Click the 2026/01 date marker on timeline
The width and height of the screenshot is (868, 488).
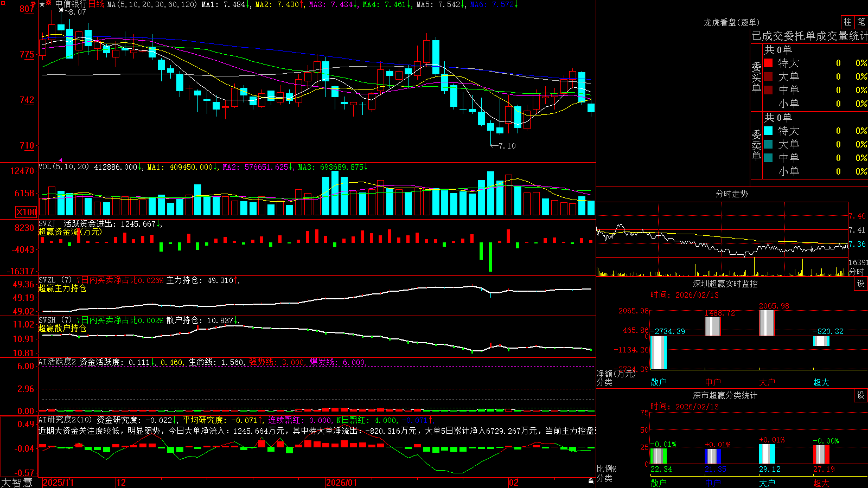pyautogui.click(x=341, y=483)
